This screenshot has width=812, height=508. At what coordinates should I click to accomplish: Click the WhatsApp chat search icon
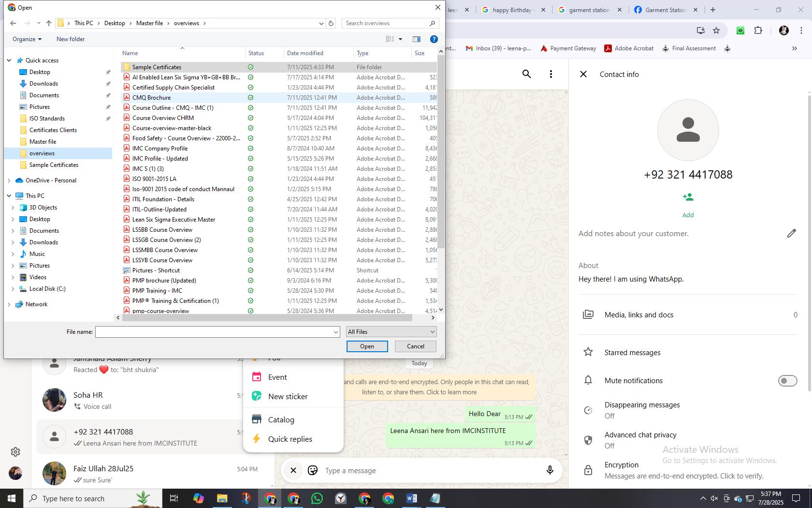click(527, 74)
